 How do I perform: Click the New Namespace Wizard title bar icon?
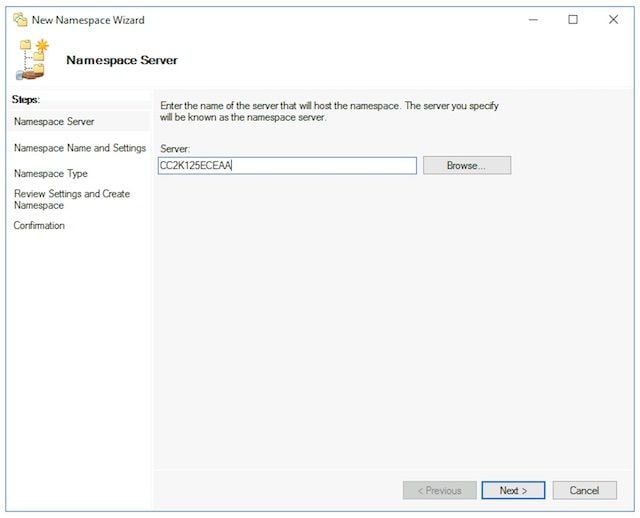click(20, 20)
